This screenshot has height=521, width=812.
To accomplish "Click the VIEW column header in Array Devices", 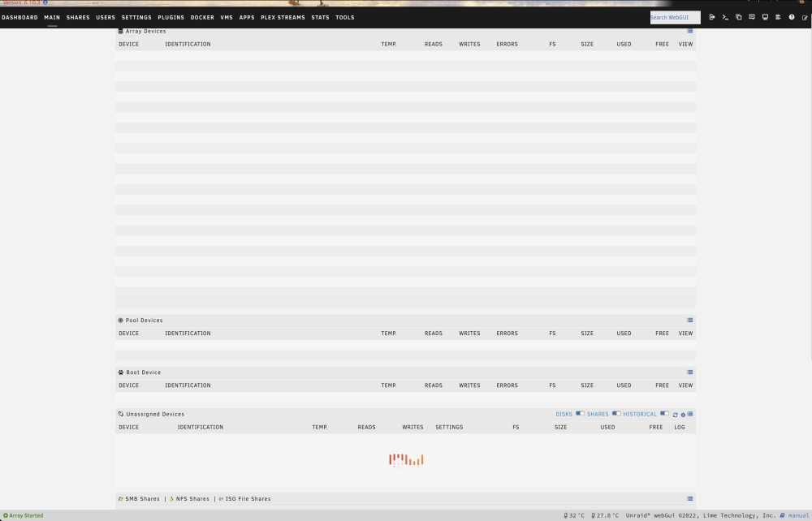I will pos(685,44).
